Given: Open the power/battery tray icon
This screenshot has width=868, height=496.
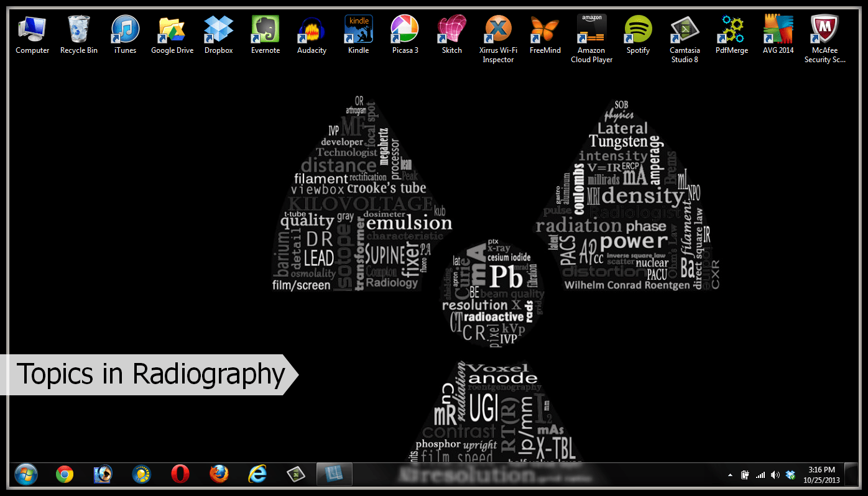Looking at the screenshot, I should pyautogui.click(x=746, y=475).
